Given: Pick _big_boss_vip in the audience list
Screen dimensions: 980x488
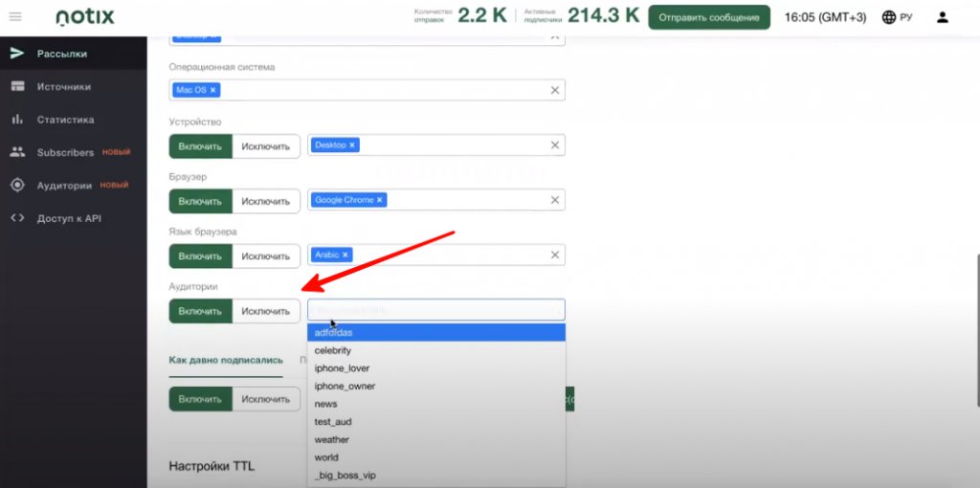Looking at the screenshot, I should tap(345, 476).
